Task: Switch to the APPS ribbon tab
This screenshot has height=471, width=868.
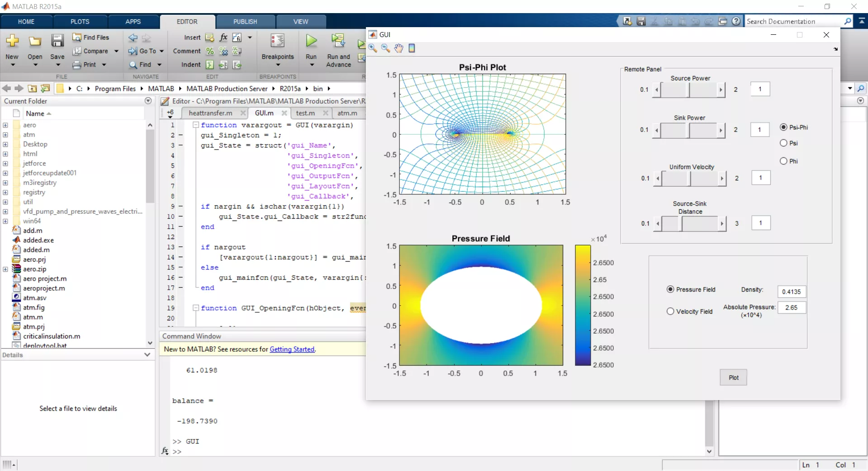Action: point(133,22)
